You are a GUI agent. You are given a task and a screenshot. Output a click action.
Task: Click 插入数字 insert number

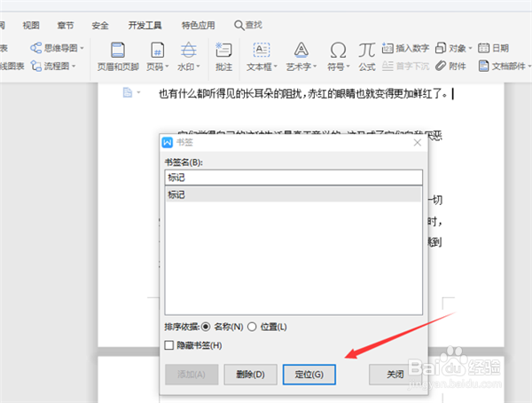(405, 48)
